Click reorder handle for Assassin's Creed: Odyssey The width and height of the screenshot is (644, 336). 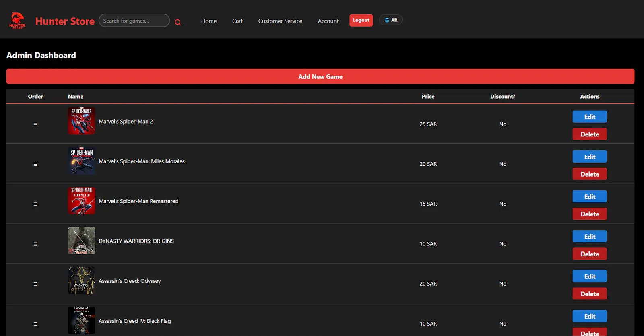click(x=35, y=284)
